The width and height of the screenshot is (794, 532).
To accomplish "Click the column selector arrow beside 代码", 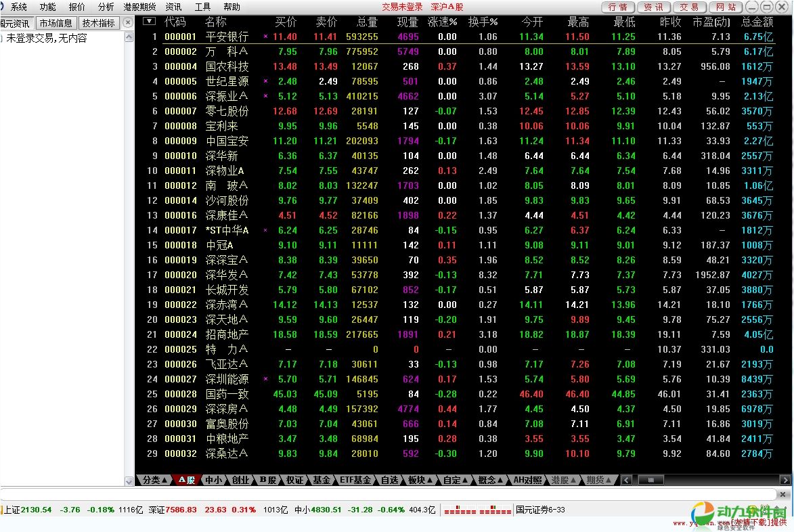I will coord(149,21).
